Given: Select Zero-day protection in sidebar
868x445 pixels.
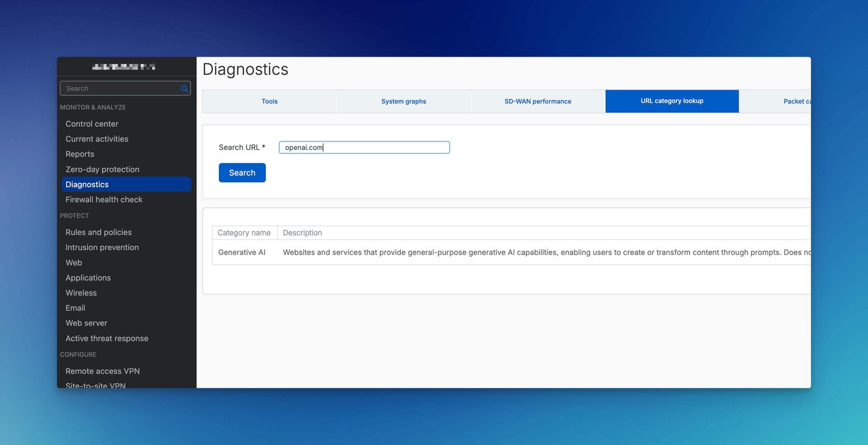Looking at the screenshot, I should [102, 169].
